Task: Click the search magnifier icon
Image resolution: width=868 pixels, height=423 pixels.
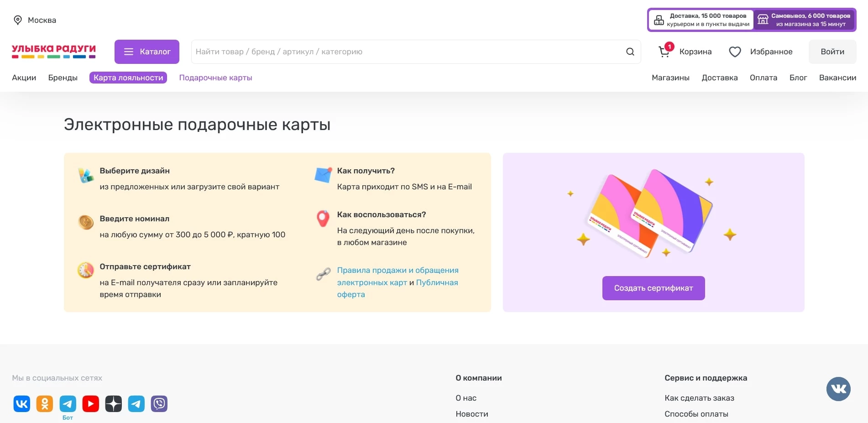Action: [x=630, y=52]
